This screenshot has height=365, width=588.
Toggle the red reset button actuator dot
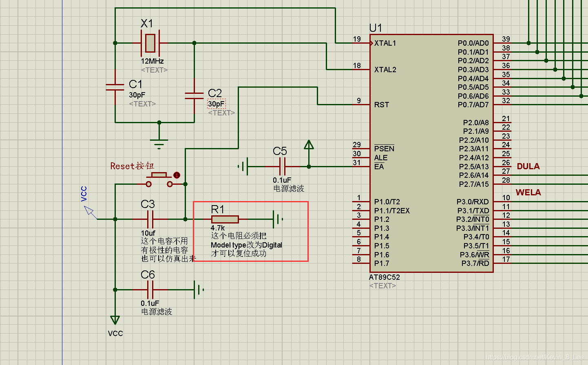177,175
